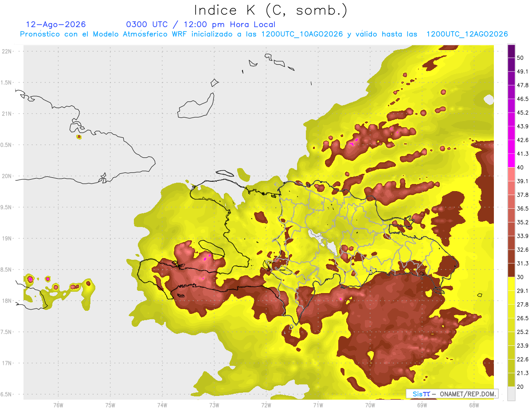Viewport: 532px width, 411px height.
Task: Click the '71W' longitude label
Action: 318,405
